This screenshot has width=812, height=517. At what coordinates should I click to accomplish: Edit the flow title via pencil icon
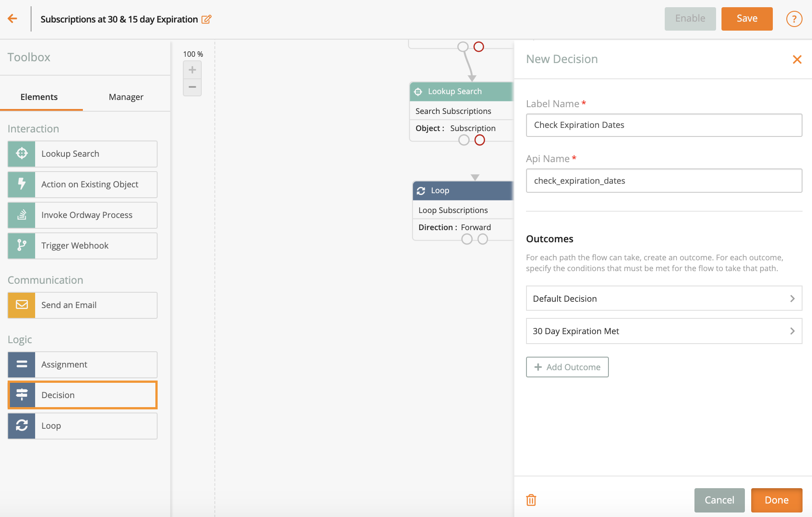(x=206, y=19)
